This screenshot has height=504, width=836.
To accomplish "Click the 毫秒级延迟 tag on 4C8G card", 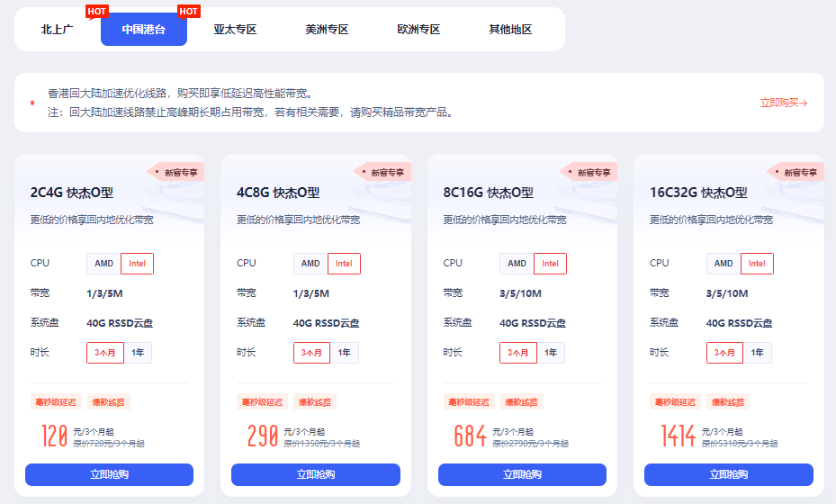I will point(262,402).
